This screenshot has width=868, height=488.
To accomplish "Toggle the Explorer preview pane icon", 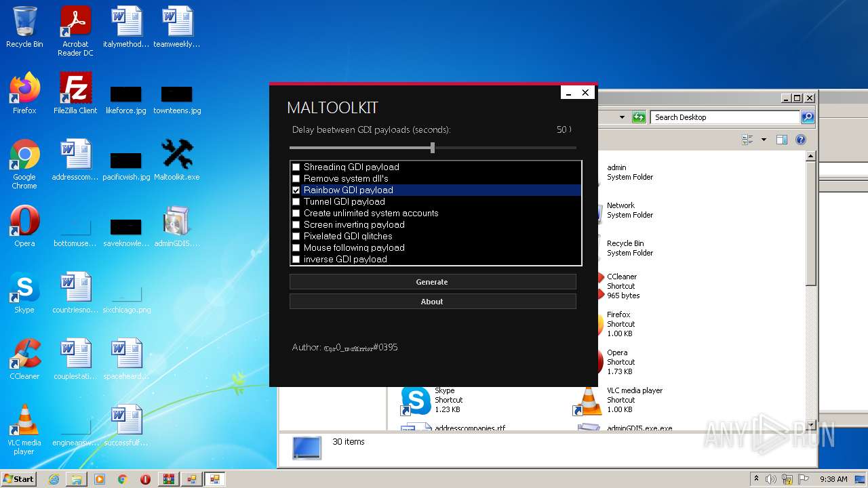I will click(x=782, y=140).
